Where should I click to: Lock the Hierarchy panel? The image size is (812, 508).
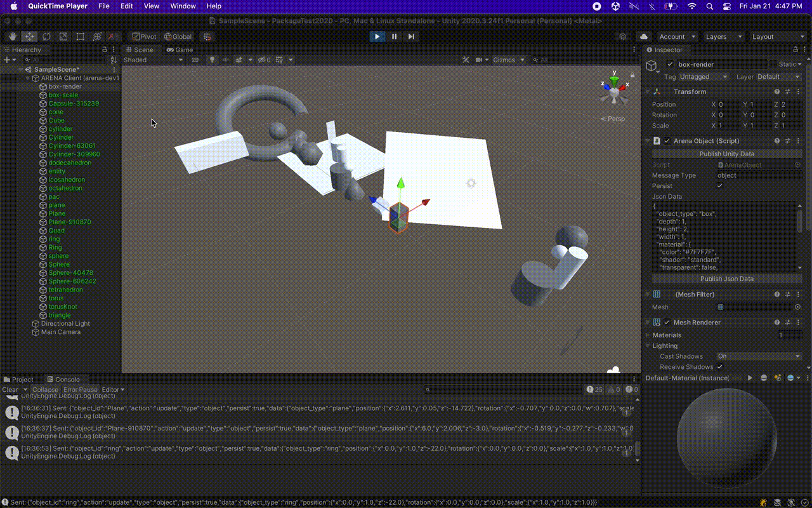[x=105, y=50]
